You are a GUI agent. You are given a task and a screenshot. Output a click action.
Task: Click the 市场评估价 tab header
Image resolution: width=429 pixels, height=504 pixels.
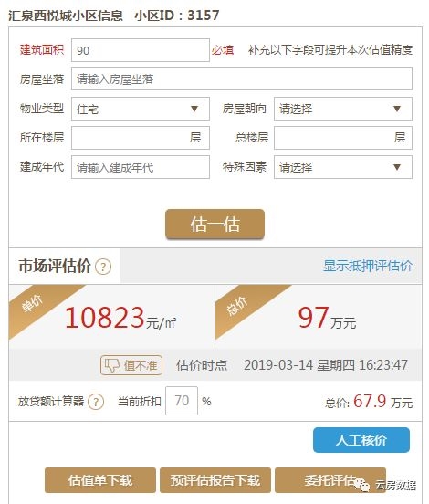click(x=65, y=266)
